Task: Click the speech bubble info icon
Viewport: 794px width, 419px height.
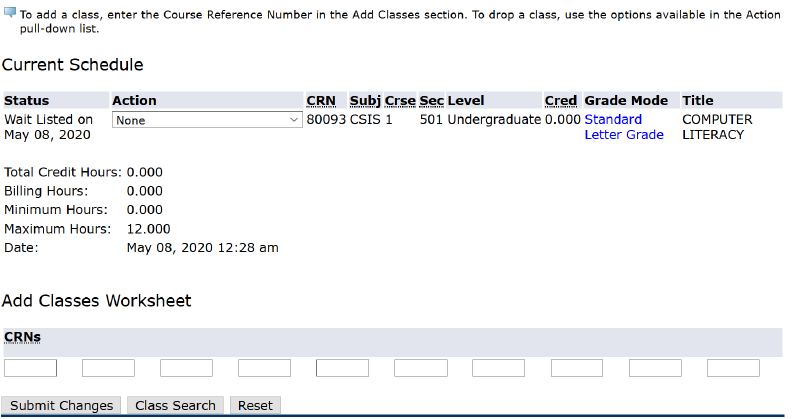Action: click(9, 14)
